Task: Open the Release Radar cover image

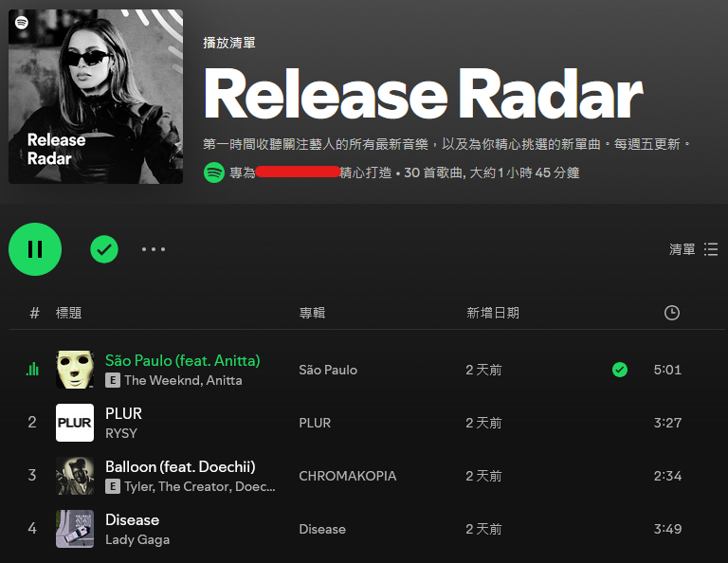Action: pos(96,97)
